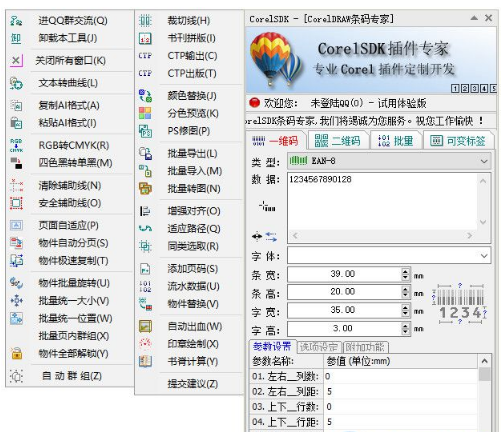Click the swap arrows icon below data label
The height and width of the screenshot is (432, 502).
[271, 237]
